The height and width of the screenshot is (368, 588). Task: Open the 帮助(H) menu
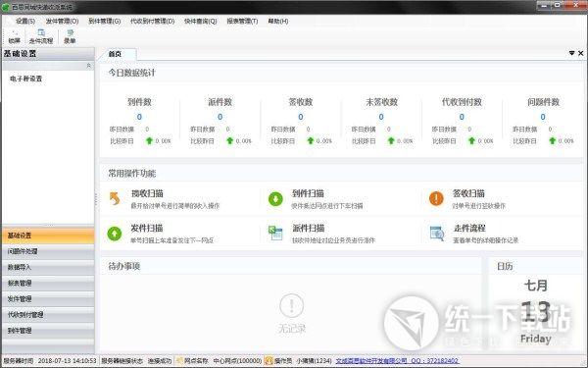(278, 21)
